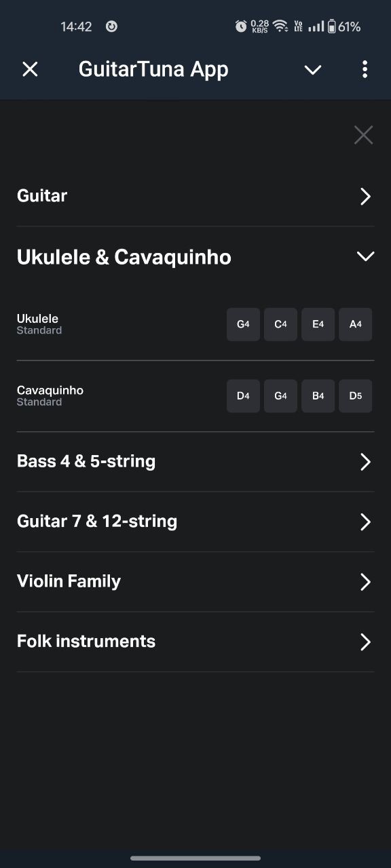Open Folk instruments category
391x868 pixels.
pyautogui.click(x=195, y=642)
